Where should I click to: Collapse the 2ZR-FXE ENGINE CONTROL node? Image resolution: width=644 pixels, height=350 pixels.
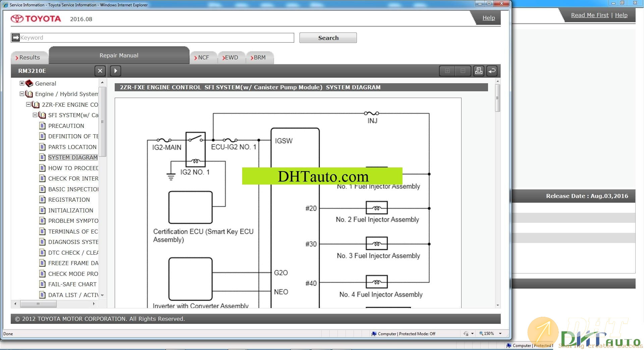29,104
